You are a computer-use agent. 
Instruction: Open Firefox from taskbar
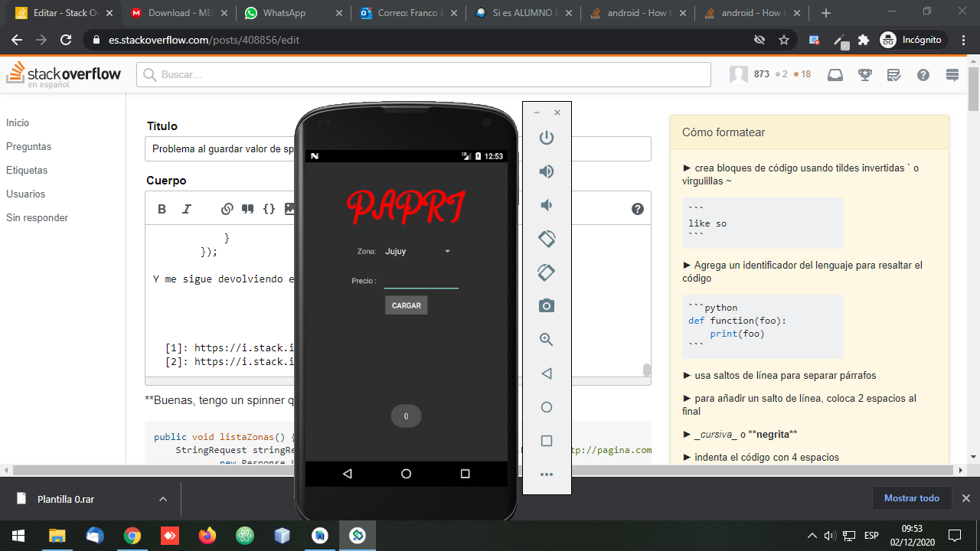coord(207,535)
